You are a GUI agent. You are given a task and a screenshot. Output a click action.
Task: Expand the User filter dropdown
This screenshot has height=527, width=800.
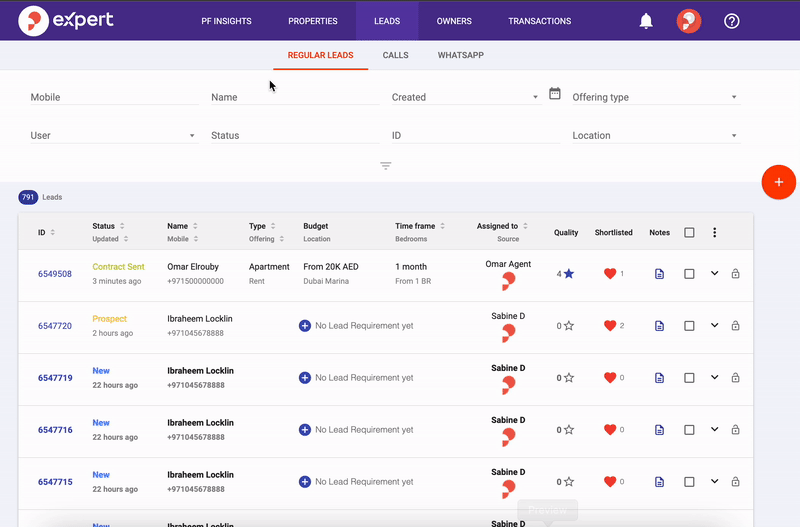click(x=114, y=136)
